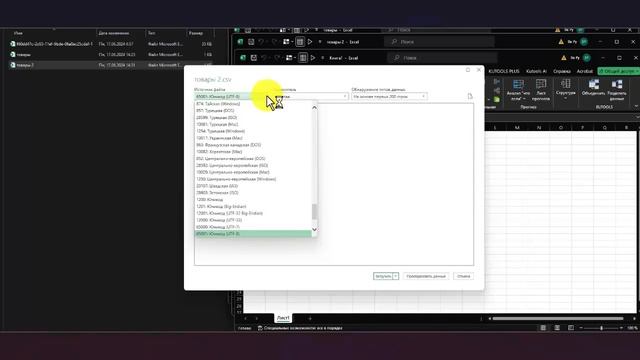Viewport: 640px width, 360px height.
Task: Click the horizontal scrollbar of the worksheet
Action: [558, 318]
